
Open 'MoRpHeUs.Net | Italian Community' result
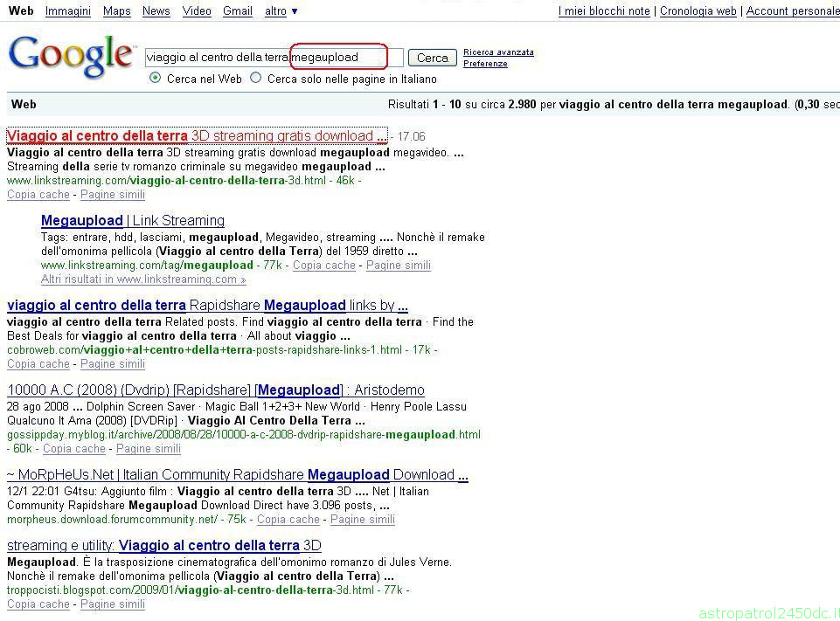(x=238, y=475)
